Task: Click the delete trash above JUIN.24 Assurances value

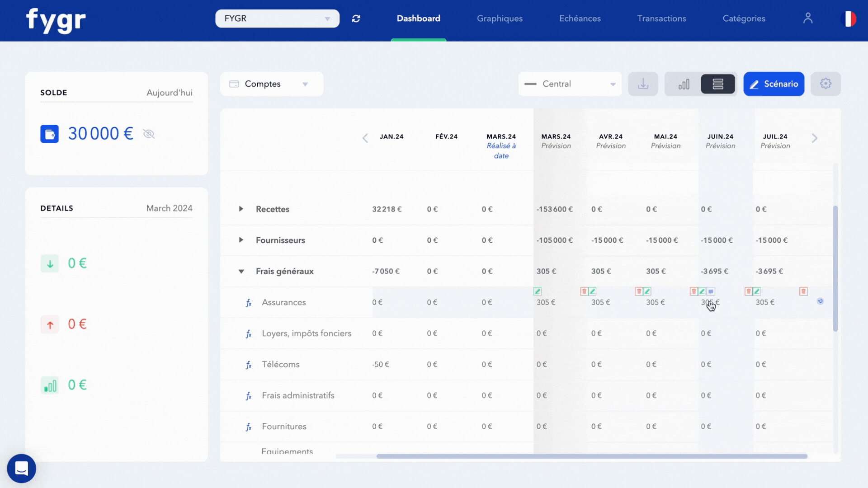Action: (x=693, y=291)
